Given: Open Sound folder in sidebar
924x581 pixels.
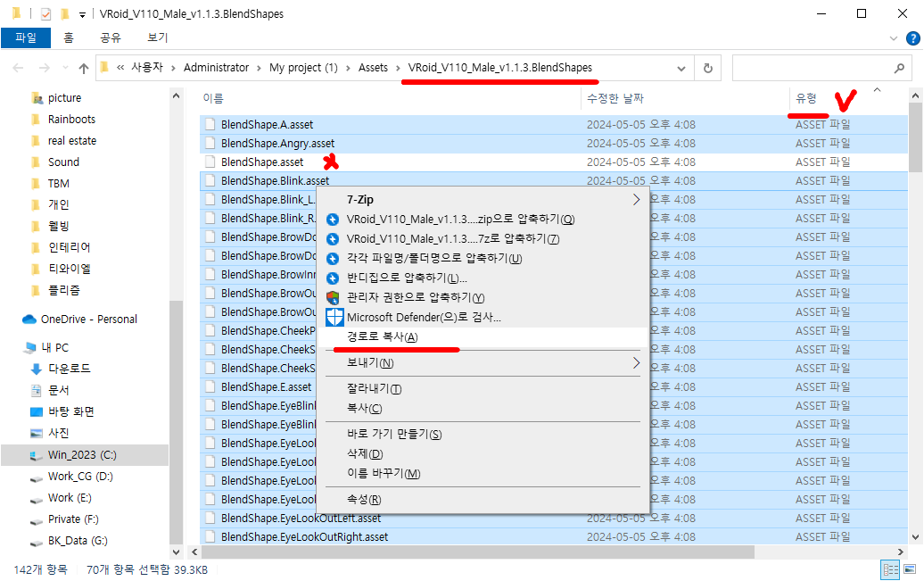Looking at the screenshot, I should pos(63,162).
